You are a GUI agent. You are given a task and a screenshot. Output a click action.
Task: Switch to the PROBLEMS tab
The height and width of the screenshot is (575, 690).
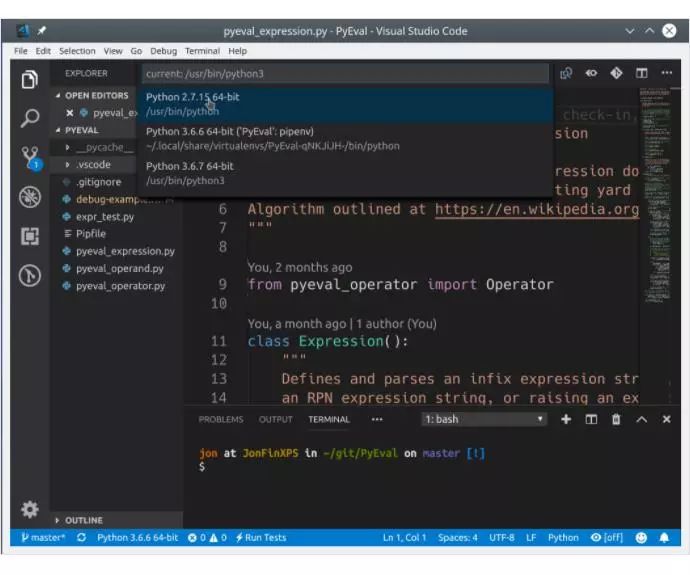point(221,419)
